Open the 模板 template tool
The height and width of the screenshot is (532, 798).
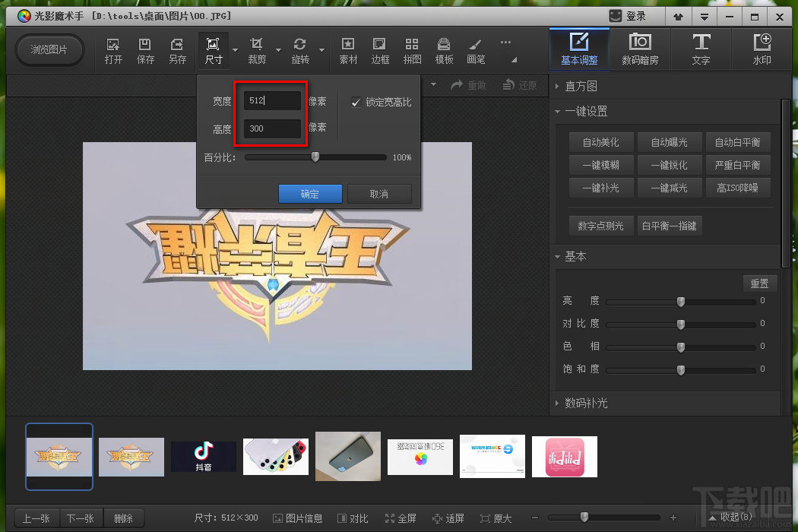[444, 50]
